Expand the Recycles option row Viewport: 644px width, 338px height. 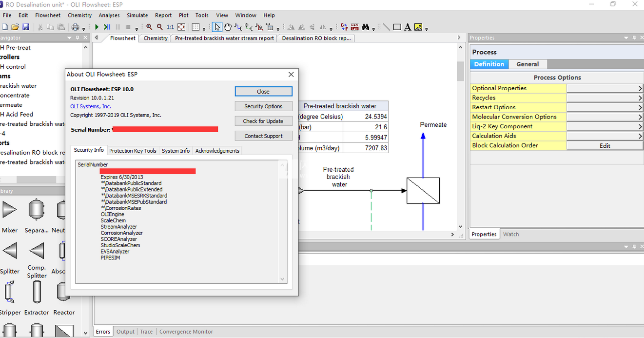coord(605,98)
